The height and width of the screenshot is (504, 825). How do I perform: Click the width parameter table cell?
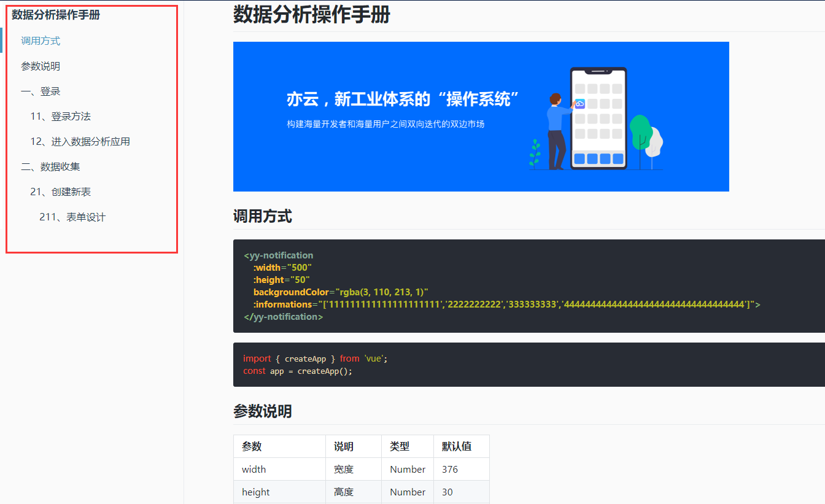point(279,469)
